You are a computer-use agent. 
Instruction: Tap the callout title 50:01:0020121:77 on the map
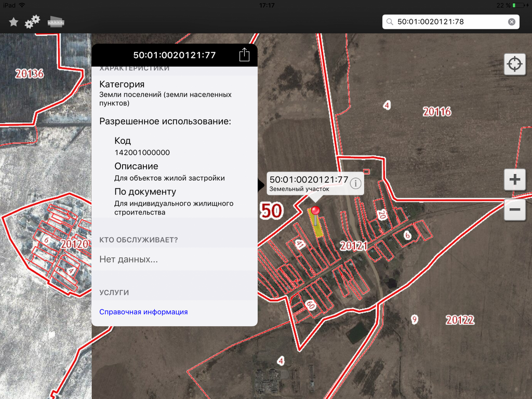tap(309, 180)
